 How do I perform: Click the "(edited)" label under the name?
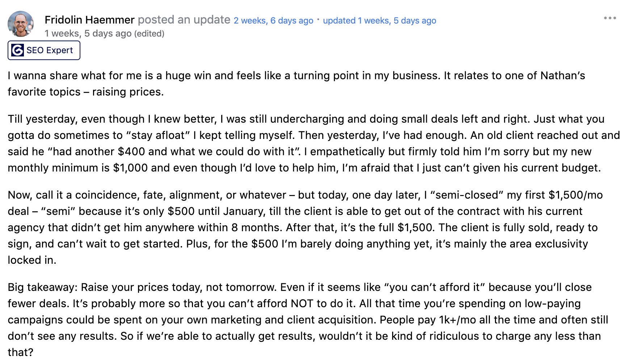click(x=149, y=34)
